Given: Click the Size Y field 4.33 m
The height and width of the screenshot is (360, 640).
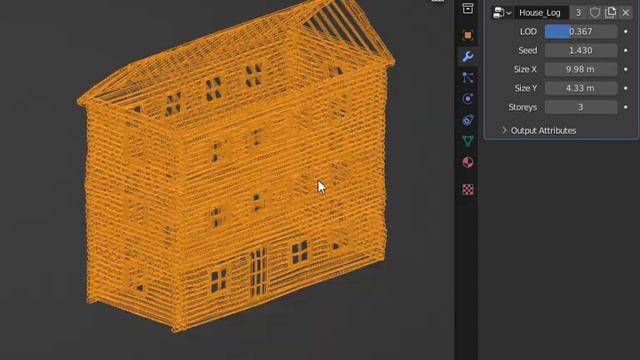Looking at the screenshot, I should [x=581, y=88].
